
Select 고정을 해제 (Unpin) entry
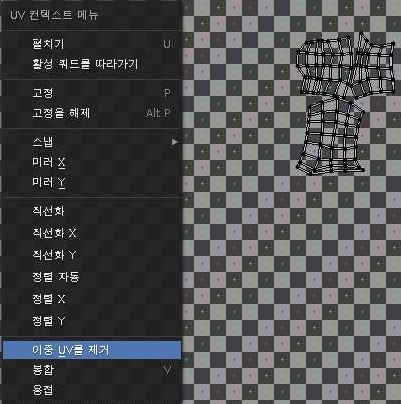point(92,113)
